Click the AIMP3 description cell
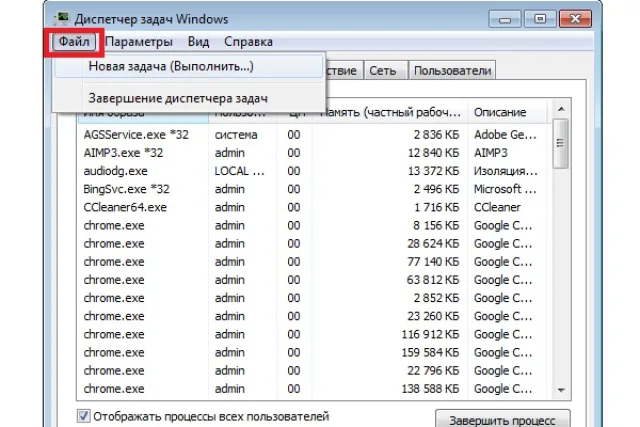Screen dimensions: 640x427 click(x=491, y=153)
